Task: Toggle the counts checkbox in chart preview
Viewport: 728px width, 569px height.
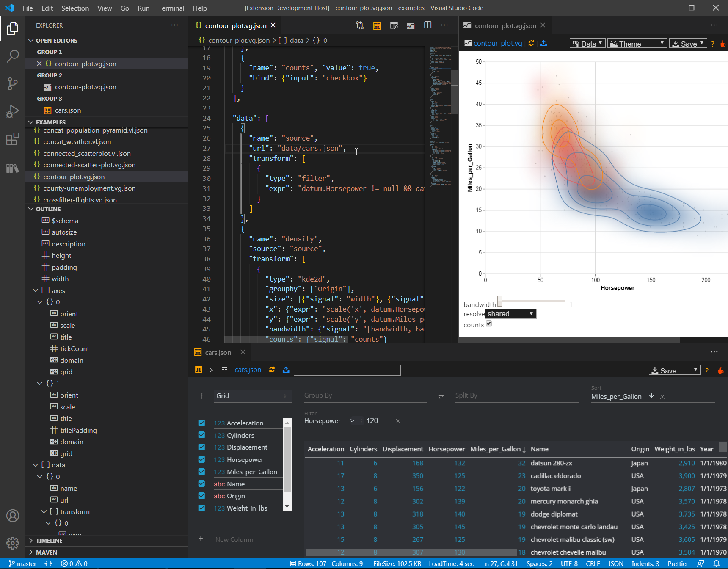Action: pos(489,324)
